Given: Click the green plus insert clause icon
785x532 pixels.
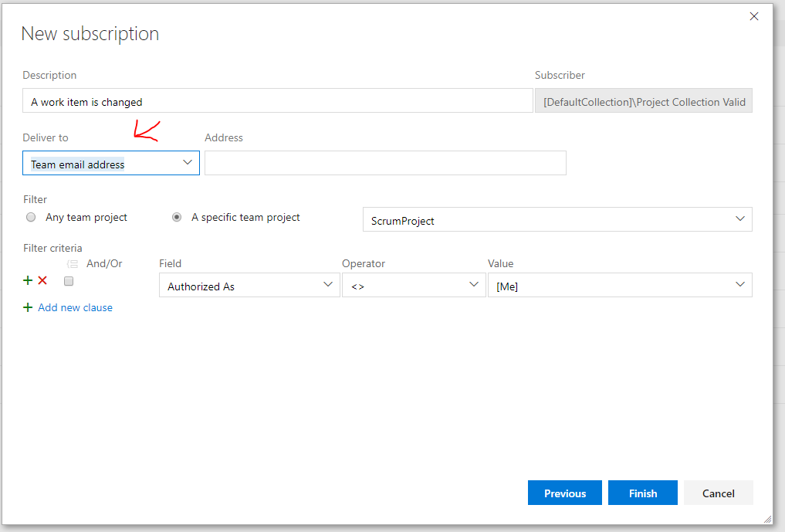Looking at the screenshot, I should pos(29,281).
